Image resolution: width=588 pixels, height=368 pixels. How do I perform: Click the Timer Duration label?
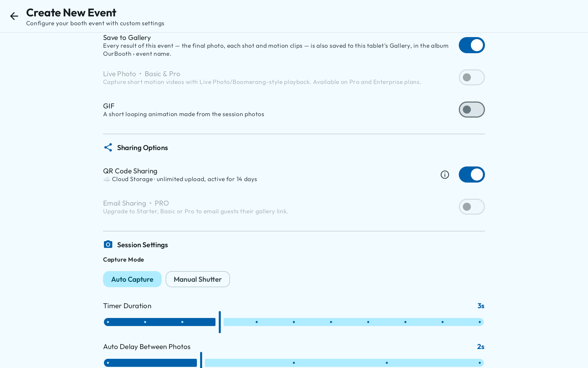127,306
